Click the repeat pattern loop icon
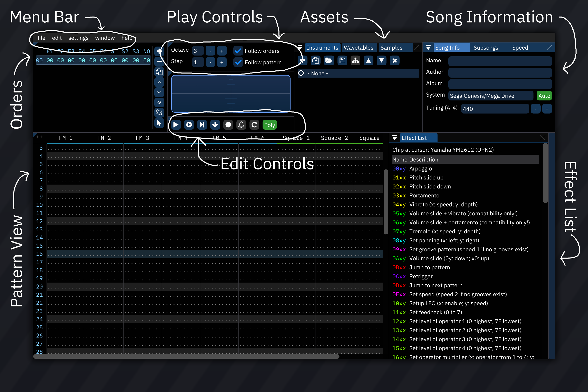 (x=254, y=125)
